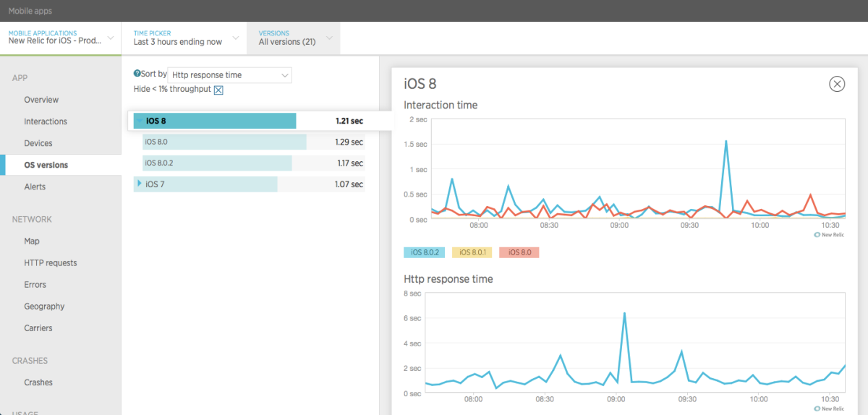
Task: Toggle the iOS 8.0.2 legend swatch
Action: [424, 252]
